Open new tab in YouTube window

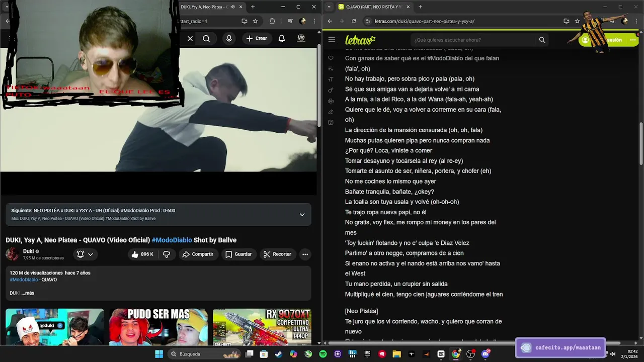(x=253, y=7)
